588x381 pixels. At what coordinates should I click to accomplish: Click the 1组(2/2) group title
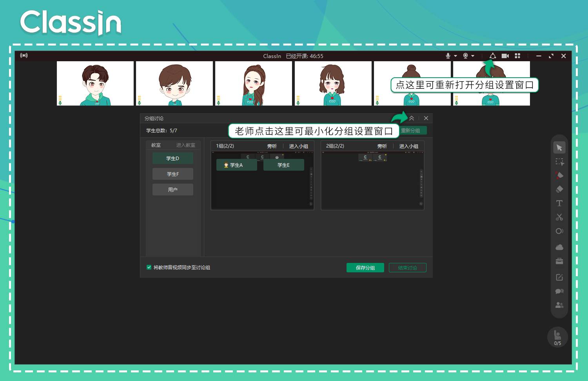(225, 146)
